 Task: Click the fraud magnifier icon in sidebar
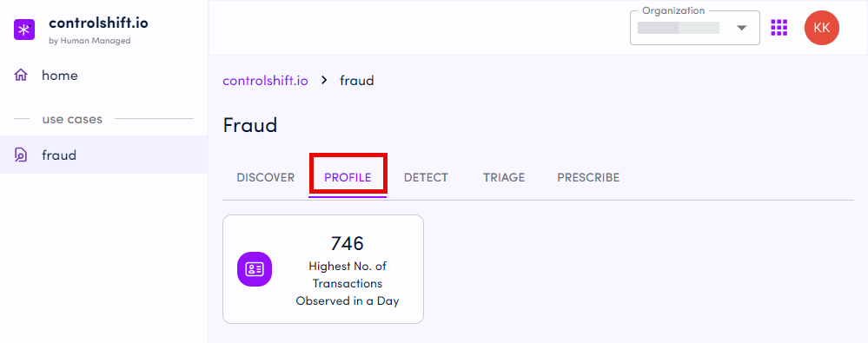click(x=21, y=155)
